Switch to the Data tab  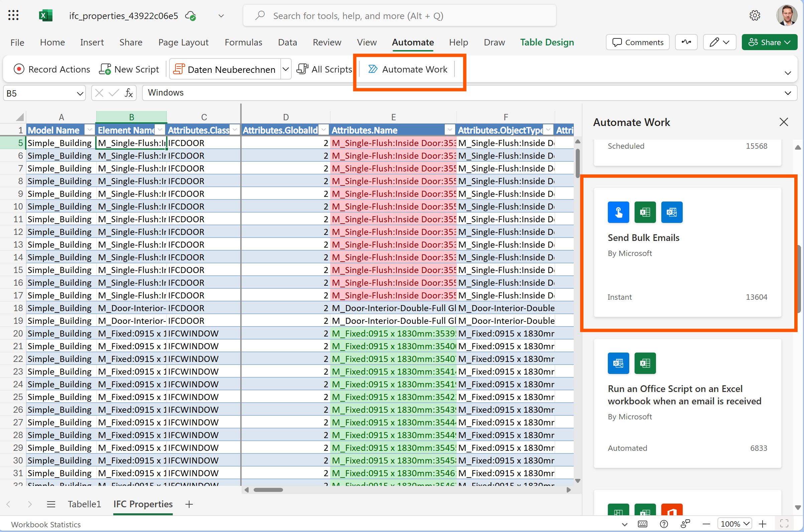tap(287, 42)
